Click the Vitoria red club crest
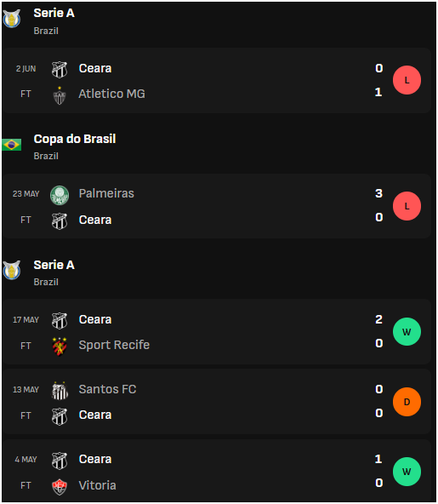The image size is (438, 504). (60, 487)
